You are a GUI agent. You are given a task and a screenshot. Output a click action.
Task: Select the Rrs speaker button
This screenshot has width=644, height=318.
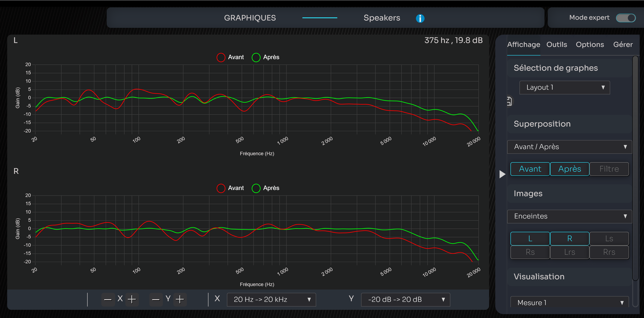tap(609, 252)
